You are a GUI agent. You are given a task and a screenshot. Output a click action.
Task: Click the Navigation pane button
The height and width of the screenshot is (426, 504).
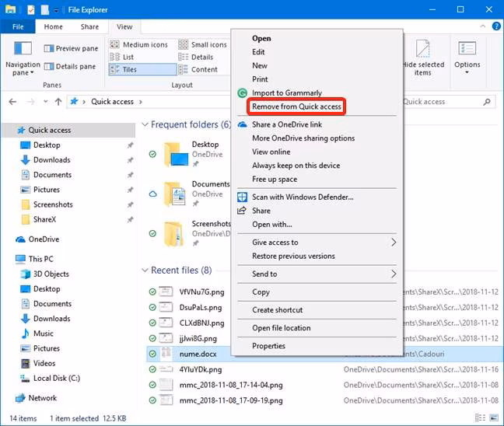pos(23,59)
